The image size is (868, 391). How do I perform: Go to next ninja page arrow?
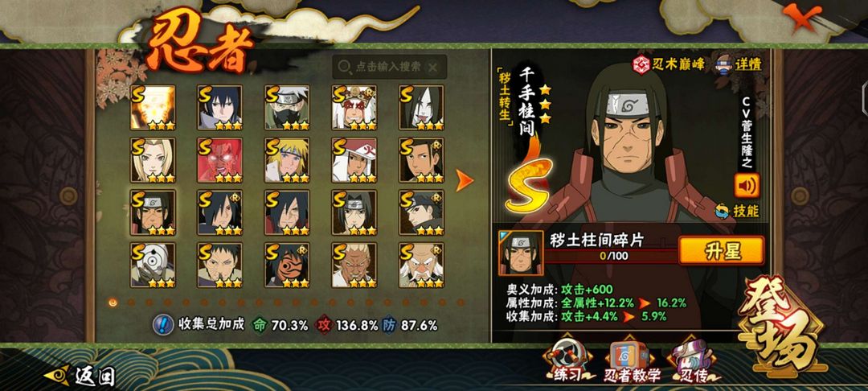point(464,180)
